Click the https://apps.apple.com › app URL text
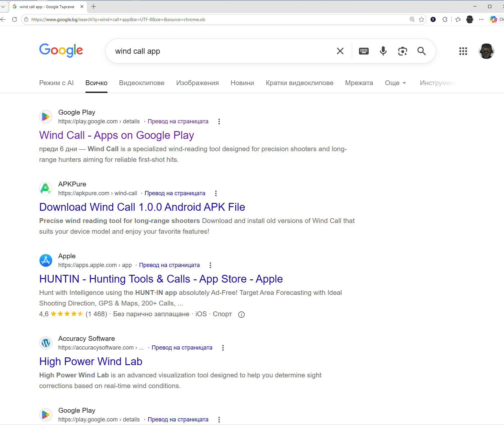Screen dimensions: 504x425 [x=95, y=265]
